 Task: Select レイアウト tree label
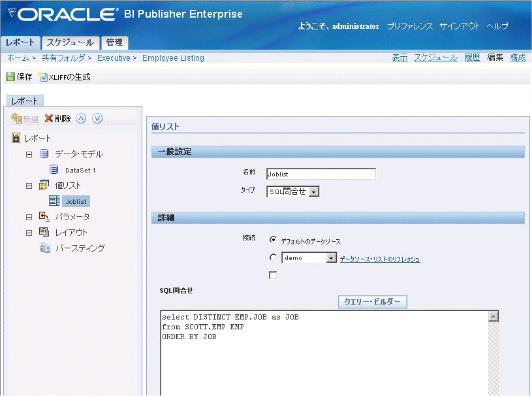click(71, 233)
